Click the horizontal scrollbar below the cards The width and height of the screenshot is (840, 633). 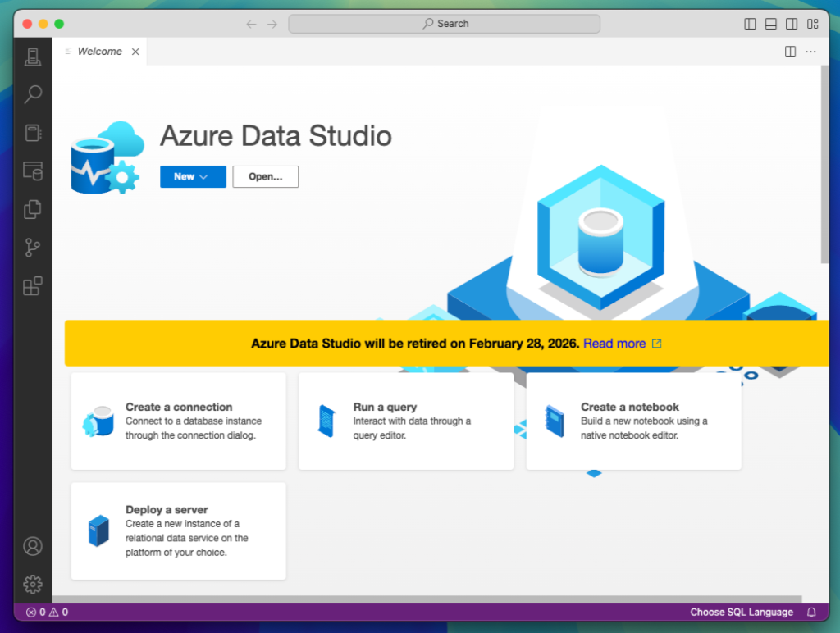427,599
